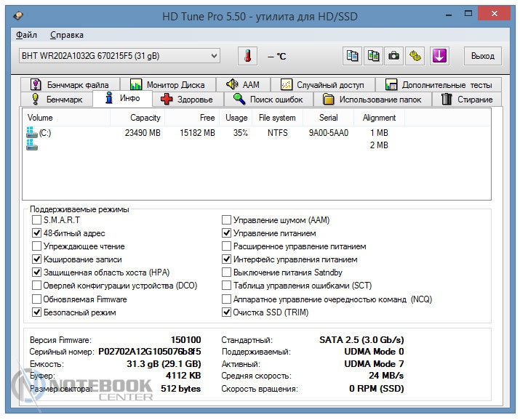Click the camera save screenshot icon

tap(394, 56)
